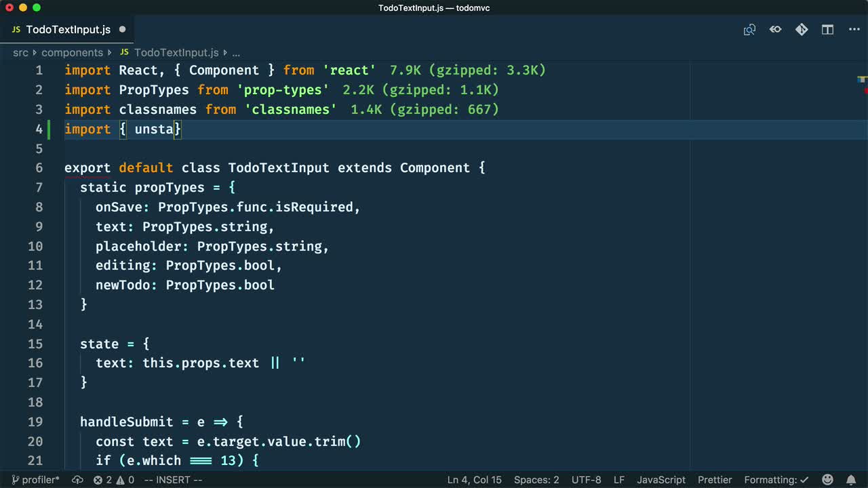The width and height of the screenshot is (868, 488).
Task: Go to line via Ln 4, Col 15
Action: point(474,480)
